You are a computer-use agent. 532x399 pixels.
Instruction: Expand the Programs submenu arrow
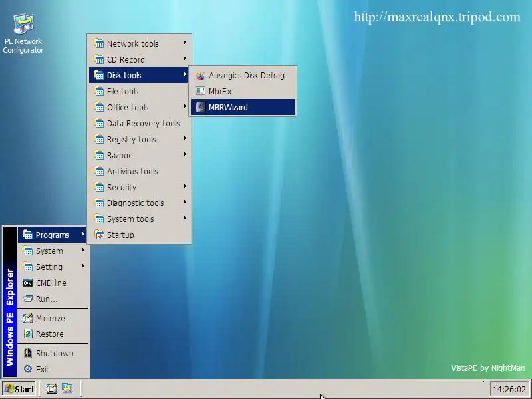tap(82, 234)
